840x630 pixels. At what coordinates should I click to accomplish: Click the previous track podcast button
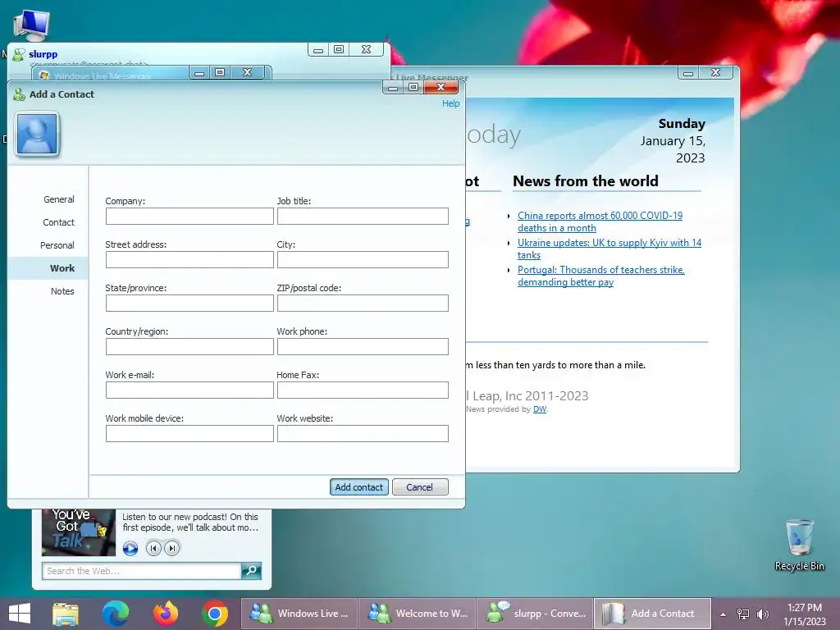tap(153, 548)
